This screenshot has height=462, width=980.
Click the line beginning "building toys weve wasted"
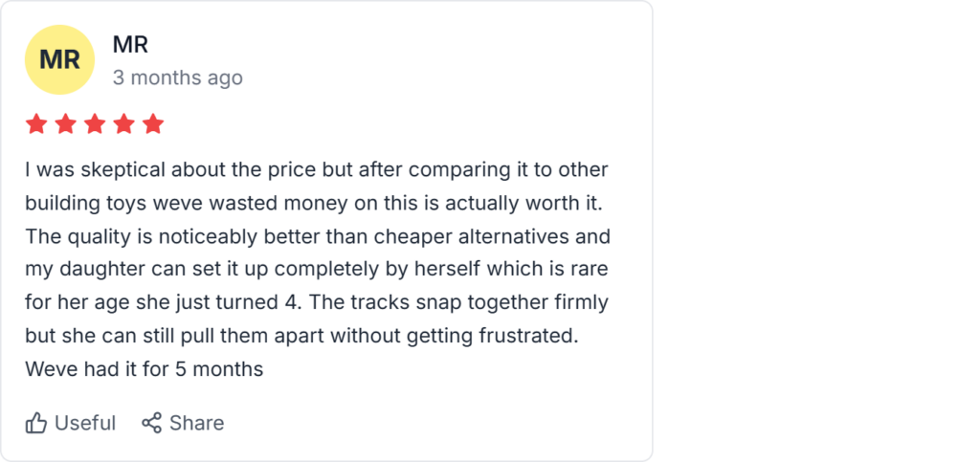pyautogui.click(x=317, y=203)
